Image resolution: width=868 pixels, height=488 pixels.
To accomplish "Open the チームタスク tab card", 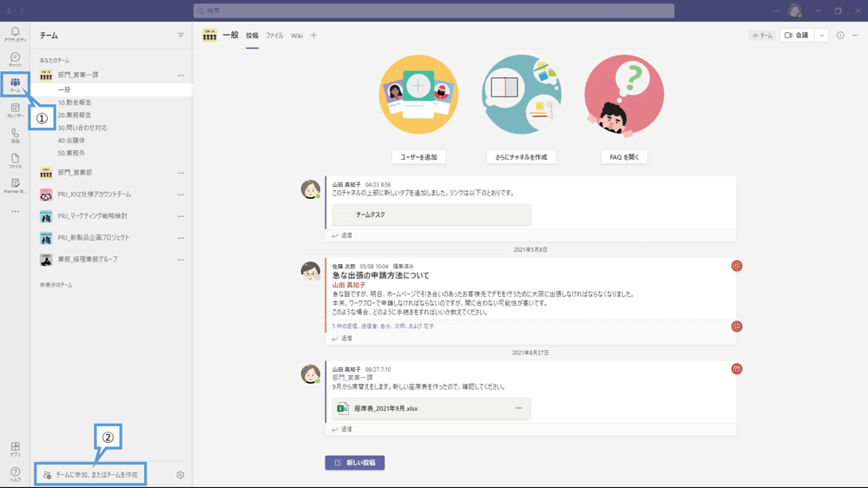I will (431, 214).
